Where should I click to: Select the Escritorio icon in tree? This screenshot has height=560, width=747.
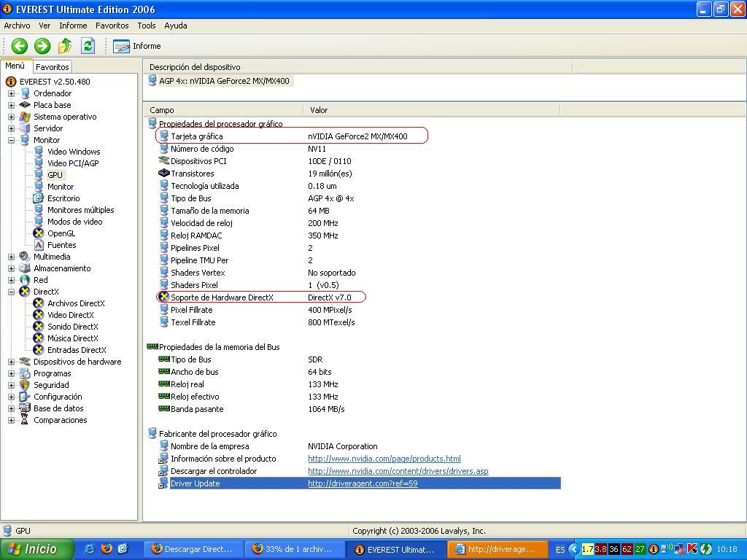click(39, 198)
